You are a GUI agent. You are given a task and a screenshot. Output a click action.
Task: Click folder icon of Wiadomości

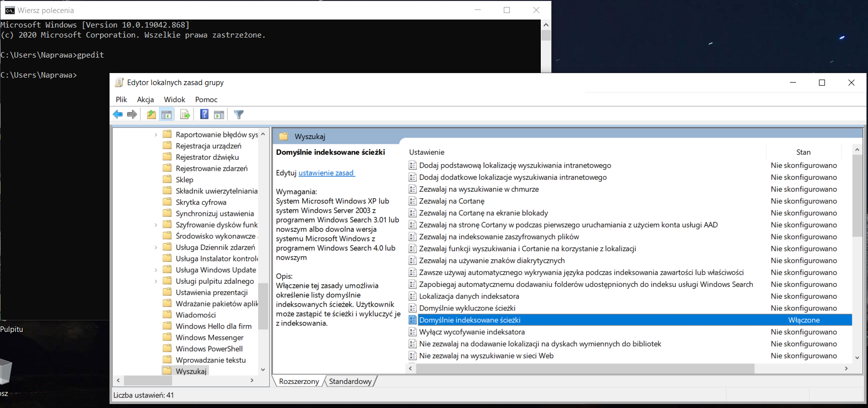168,314
